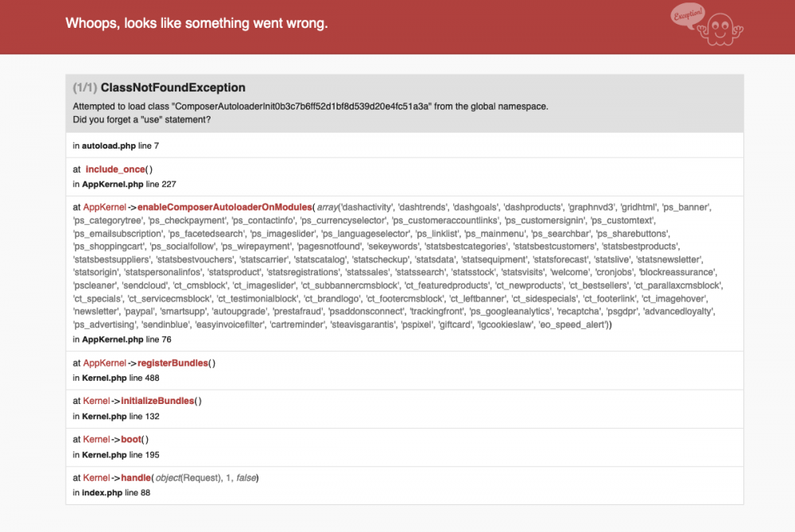Click the "Whoops, looks like something went wrong" heading
795x532 pixels.
pyautogui.click(x=196, y=23)
